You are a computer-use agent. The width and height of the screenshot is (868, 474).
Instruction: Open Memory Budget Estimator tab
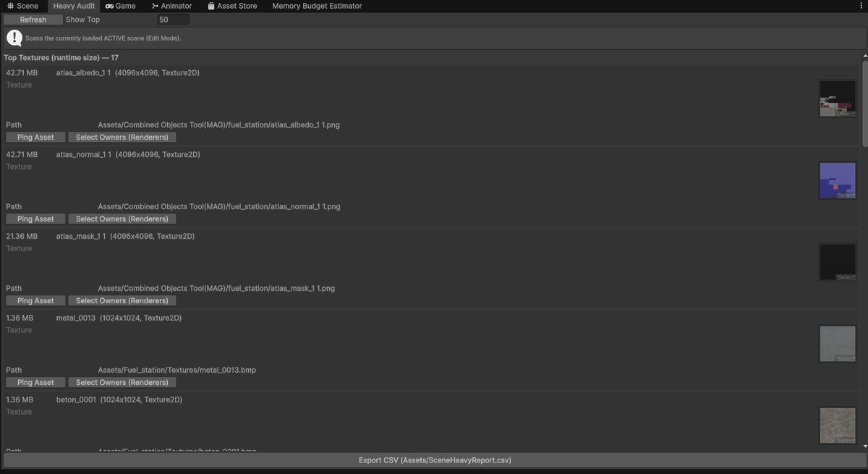317,6
